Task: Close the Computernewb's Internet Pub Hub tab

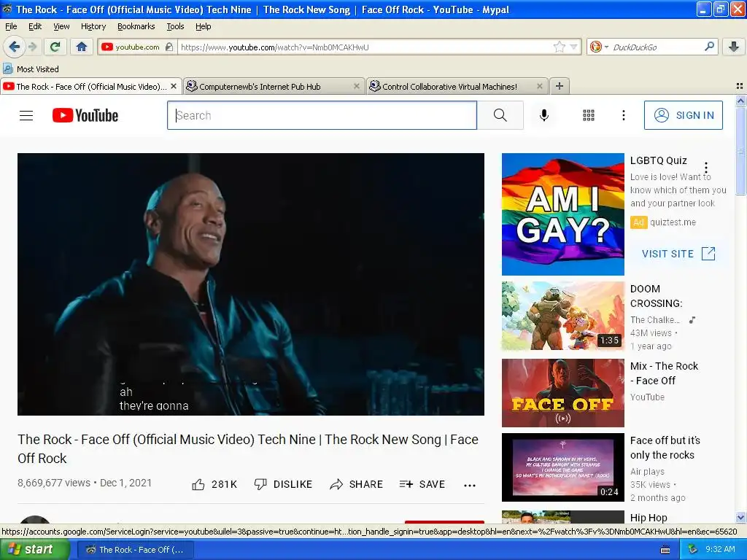Action: pyautogui.click(x=356, y=86)
